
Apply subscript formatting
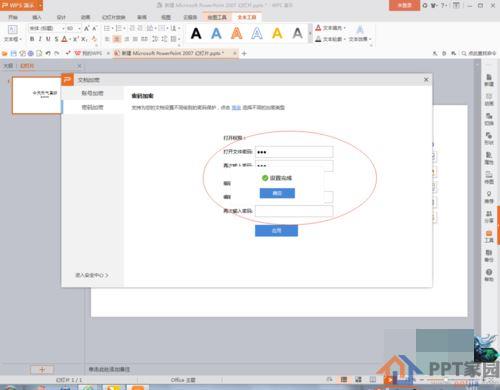(x=84, y=39)
